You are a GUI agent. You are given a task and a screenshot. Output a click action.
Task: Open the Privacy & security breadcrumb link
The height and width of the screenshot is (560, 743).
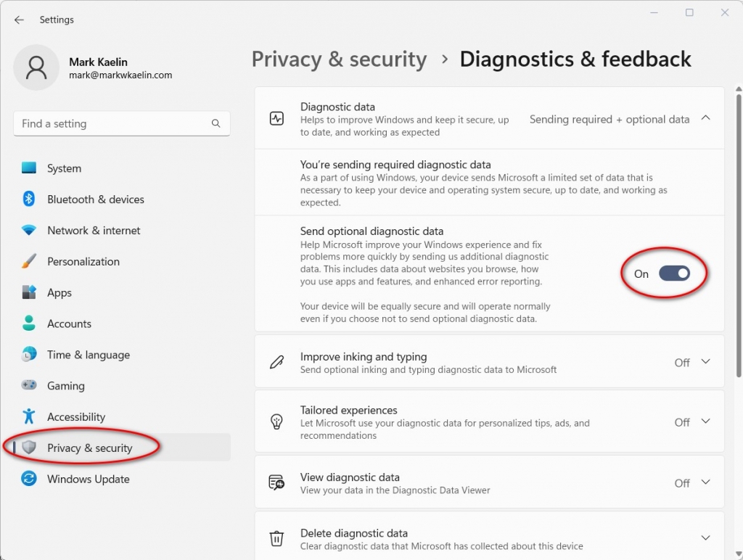[x=339, y=59]
